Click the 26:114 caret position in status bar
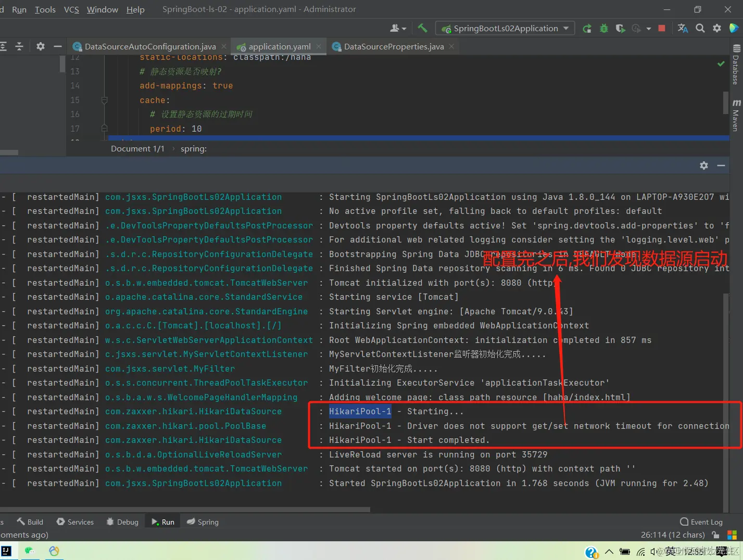This screenshot has height=560, width=743. [673, 535]
